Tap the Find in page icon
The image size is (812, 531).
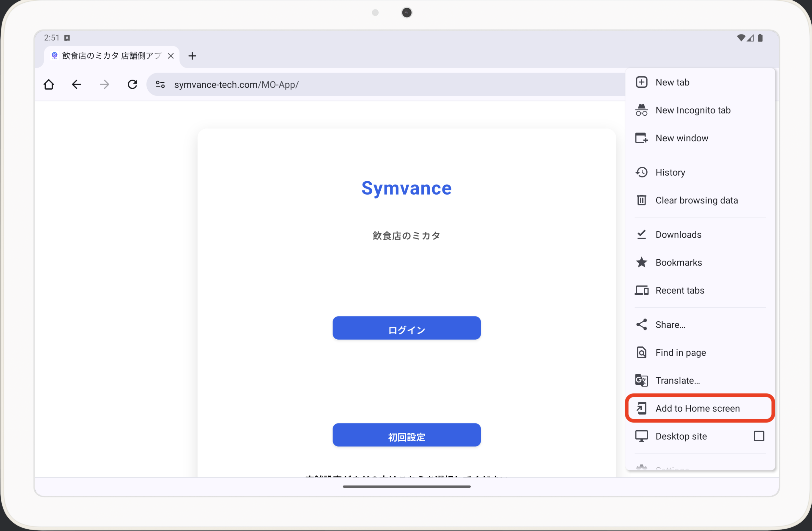[641, 353]
